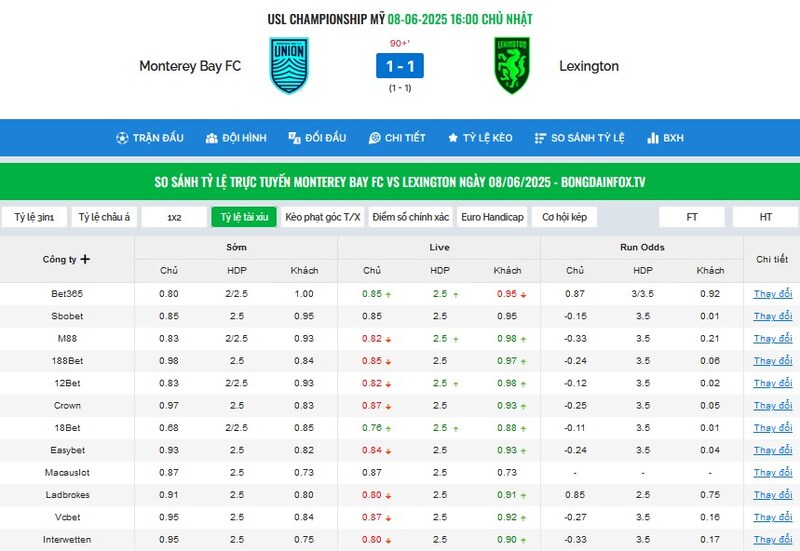Click the star icon beside TỶ LỆ KÈO
The image size is (800, 551).
click(453, 138)
